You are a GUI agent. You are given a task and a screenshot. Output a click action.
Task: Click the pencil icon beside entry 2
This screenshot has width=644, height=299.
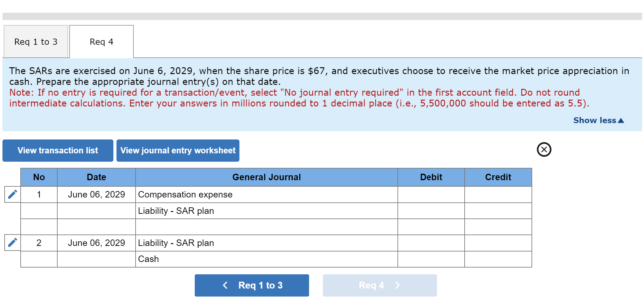coord(12,243)
